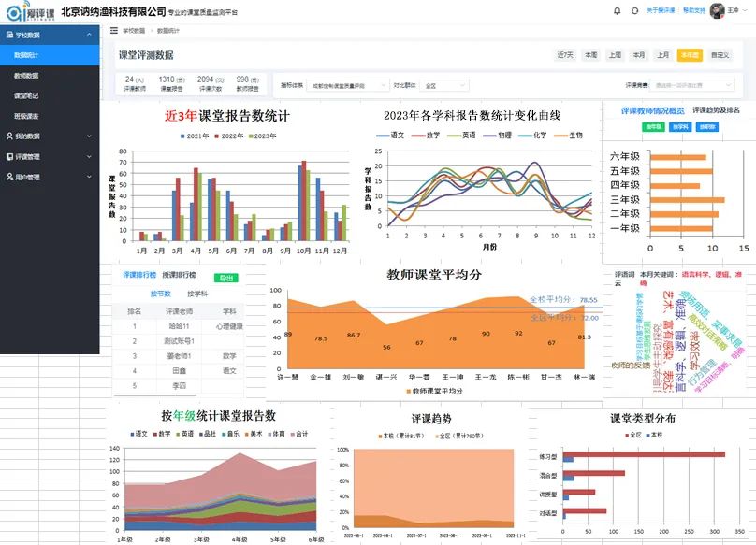756x545 pixels.
Task: Click the green 导出 export button
Action: point(225,277)
